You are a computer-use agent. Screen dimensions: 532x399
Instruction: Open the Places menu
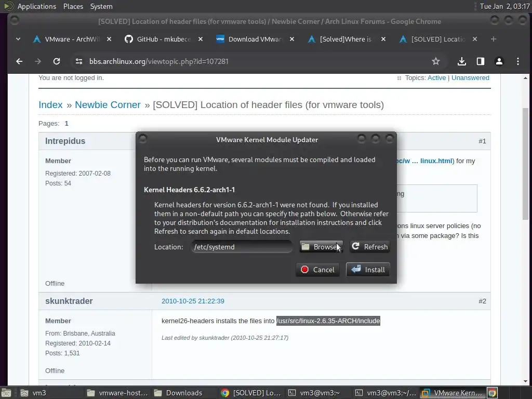click(x=73, y=6)
